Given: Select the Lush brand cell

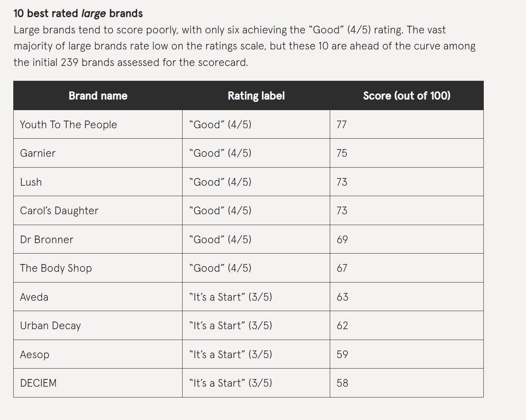Looking at the screenshot, I should click(98, 182).
